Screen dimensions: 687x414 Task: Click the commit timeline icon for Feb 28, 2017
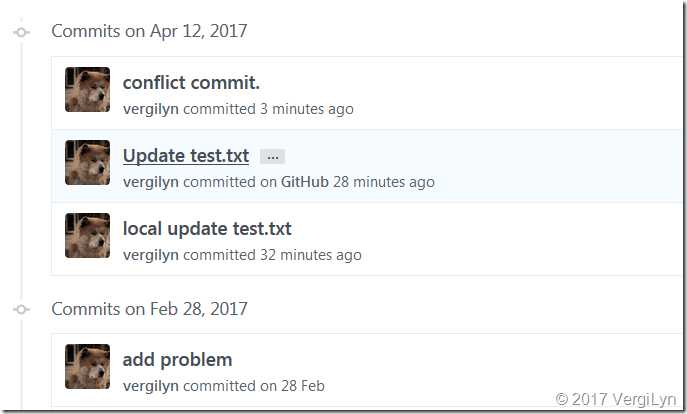21,309
